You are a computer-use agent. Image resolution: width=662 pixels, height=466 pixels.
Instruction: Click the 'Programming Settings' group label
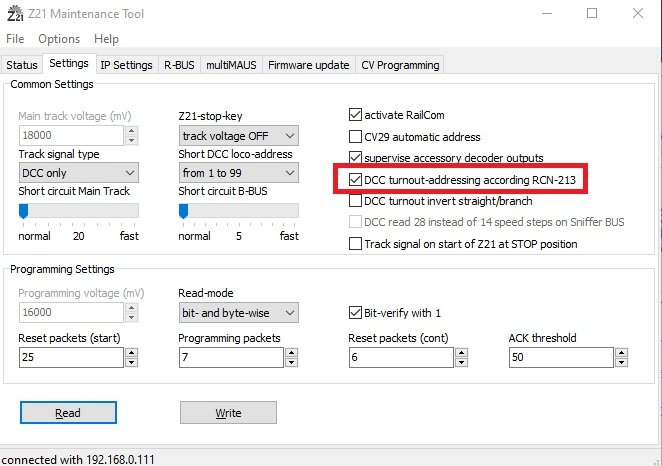point(62,269)
